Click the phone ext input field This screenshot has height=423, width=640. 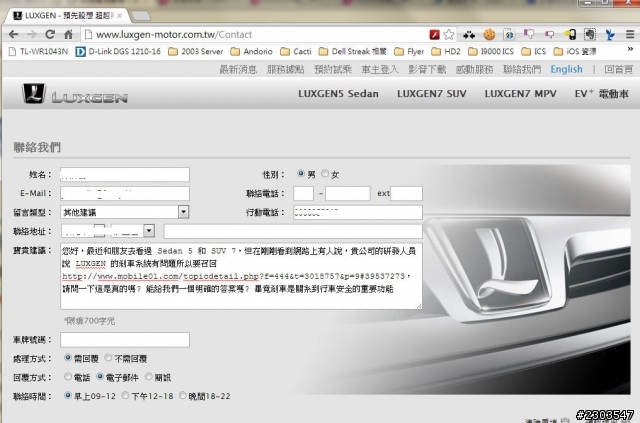coord(407,194)
